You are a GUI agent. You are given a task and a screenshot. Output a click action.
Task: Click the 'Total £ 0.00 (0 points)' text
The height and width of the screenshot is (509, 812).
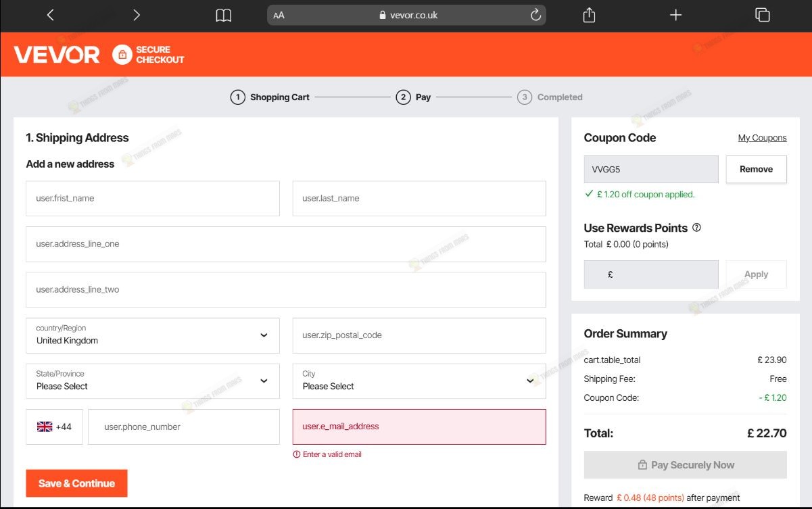click(626, 245)
